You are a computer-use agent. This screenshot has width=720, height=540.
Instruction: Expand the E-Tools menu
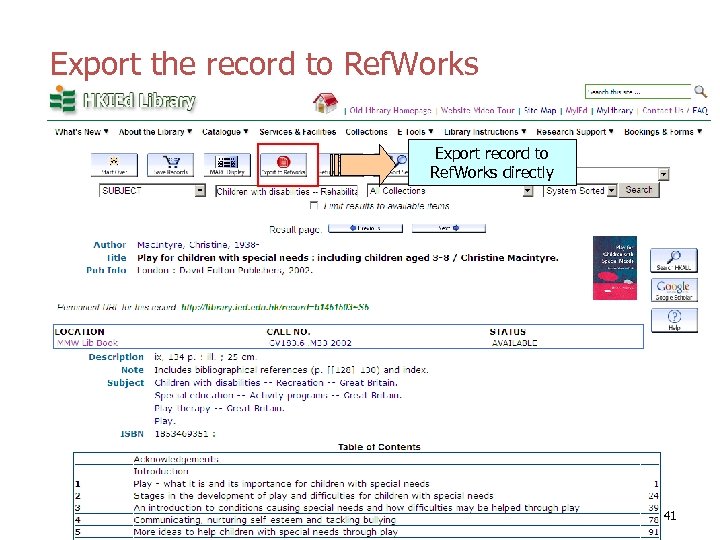point(415,132)
